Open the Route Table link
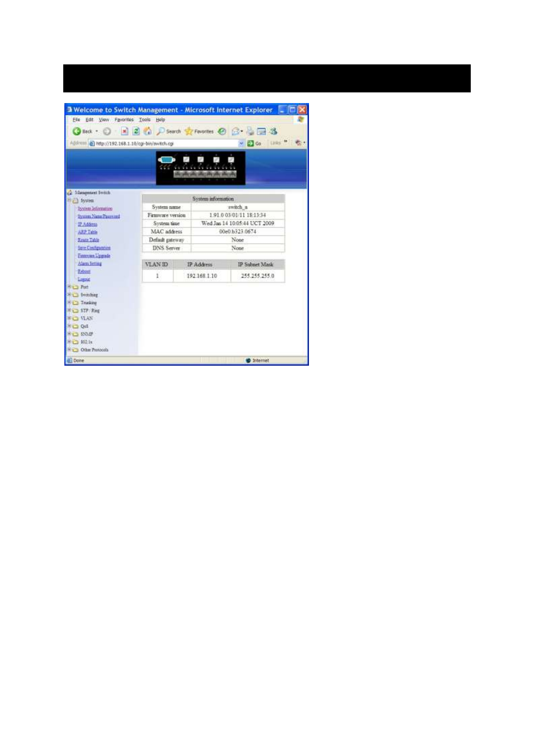The height and width of the screenshot is (756, 534). (x=88, y=240)
